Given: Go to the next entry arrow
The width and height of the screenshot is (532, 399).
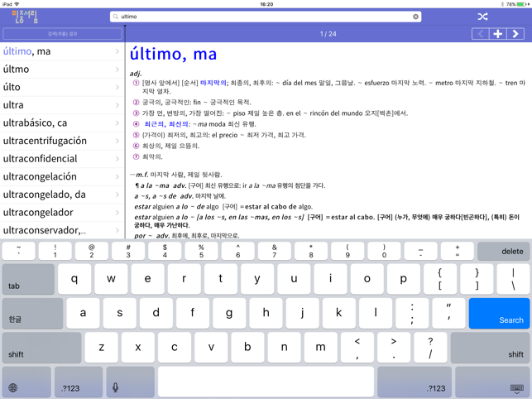Looking at the screenshot, I should click(x=515, y=34).
